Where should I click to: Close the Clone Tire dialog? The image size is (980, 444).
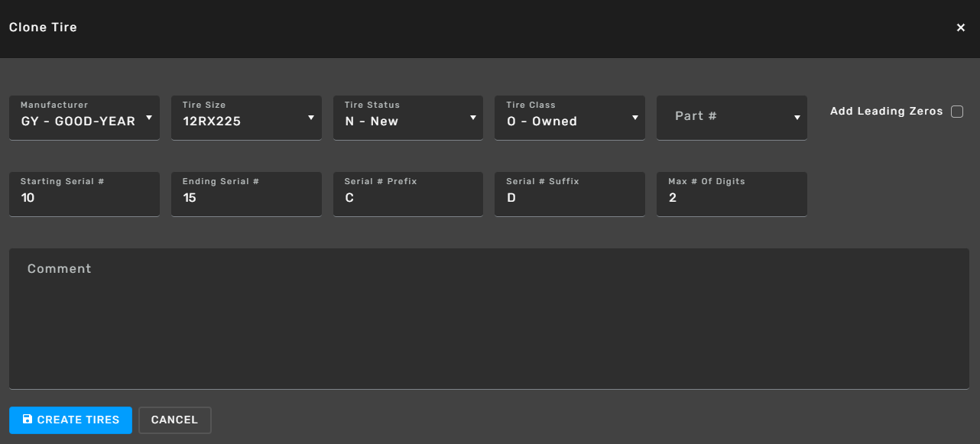[961, 28]
